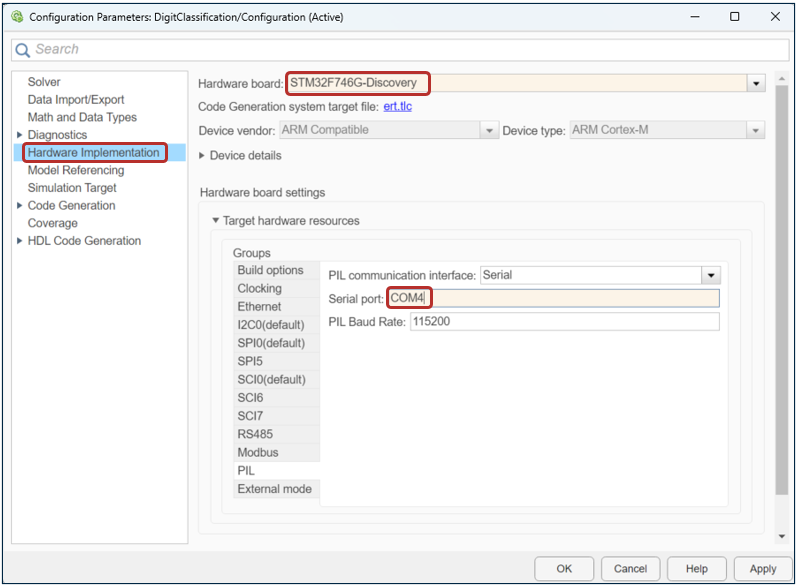Click the search magnifier icon
This screenshot has width=796, height=585.
(23, 50)
